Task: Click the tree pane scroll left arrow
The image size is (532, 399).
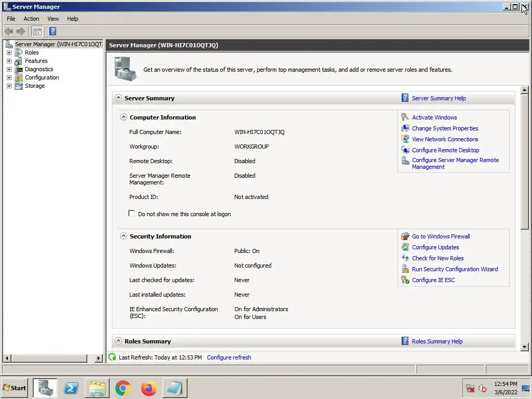Action: coord(7,358)
